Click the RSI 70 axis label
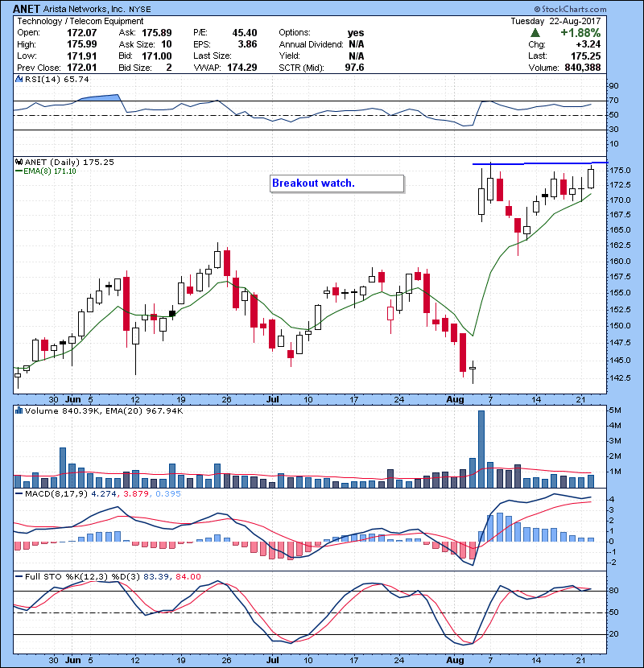Viewport: 644px width, 668px height. point(614,100)
